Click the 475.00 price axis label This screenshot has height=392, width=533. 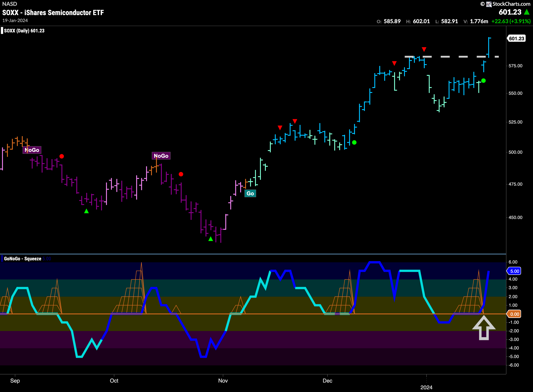515,184
